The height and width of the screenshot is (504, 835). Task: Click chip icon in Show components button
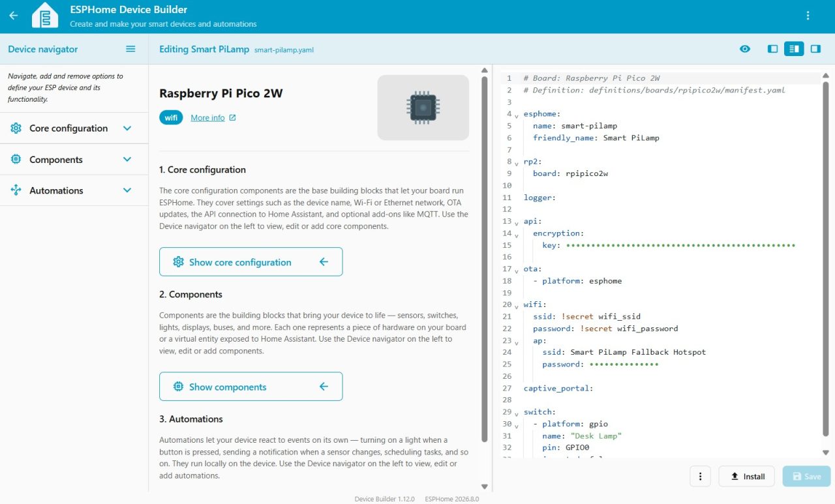click(178, 387)
